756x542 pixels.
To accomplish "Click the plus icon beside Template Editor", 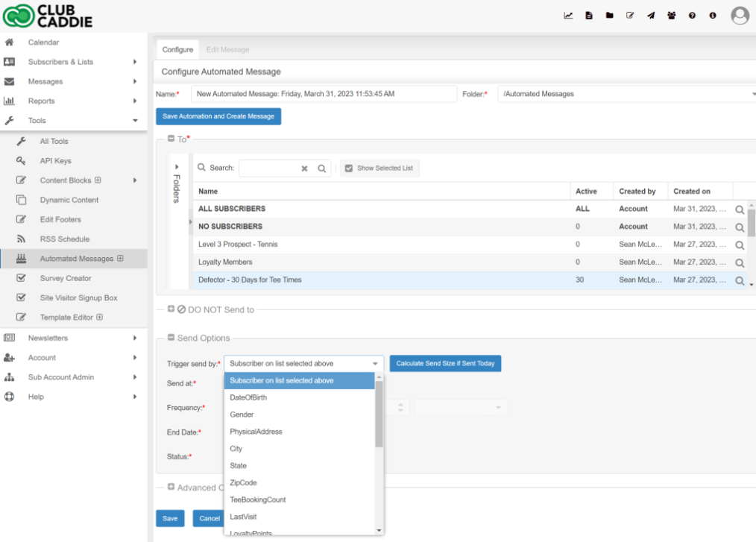I will click(x=99, y=317).
